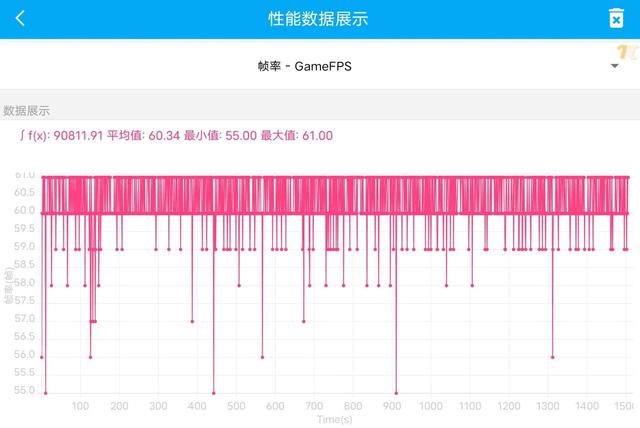Tap the 最小值: 55.00 statistic
The image size is (640, 428).
click(220, 135)
